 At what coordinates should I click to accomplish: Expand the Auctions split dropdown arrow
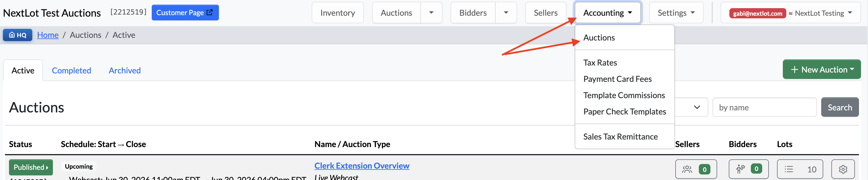(x=431, y=13)
